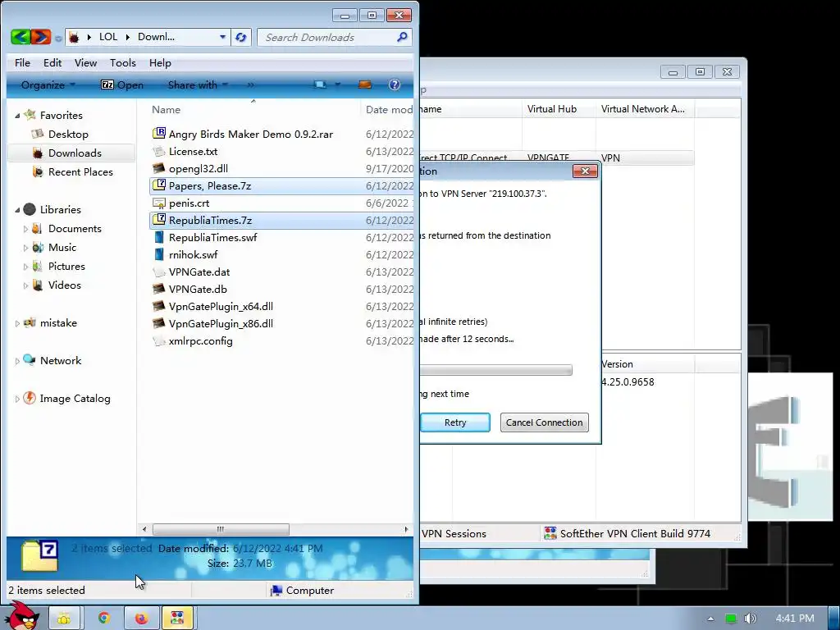The height and width of the screenshot is (630, 840).
Task: Open the Share with dropdown
Action: click(198, 84)
